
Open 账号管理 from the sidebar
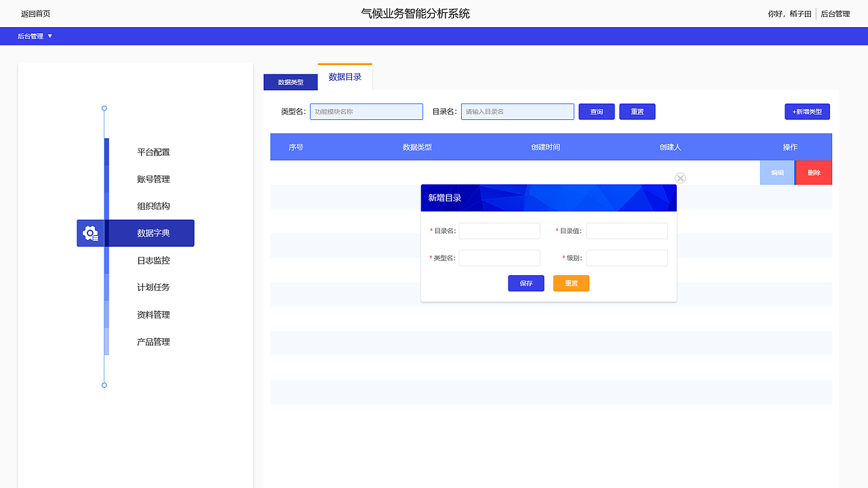tap(154, 179)
